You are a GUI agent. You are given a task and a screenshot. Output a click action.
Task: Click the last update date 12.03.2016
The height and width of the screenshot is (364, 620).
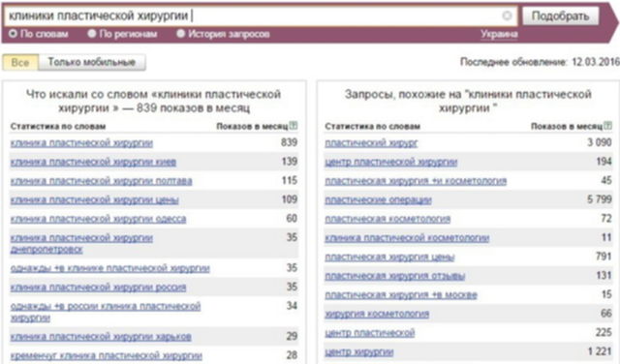596,62
